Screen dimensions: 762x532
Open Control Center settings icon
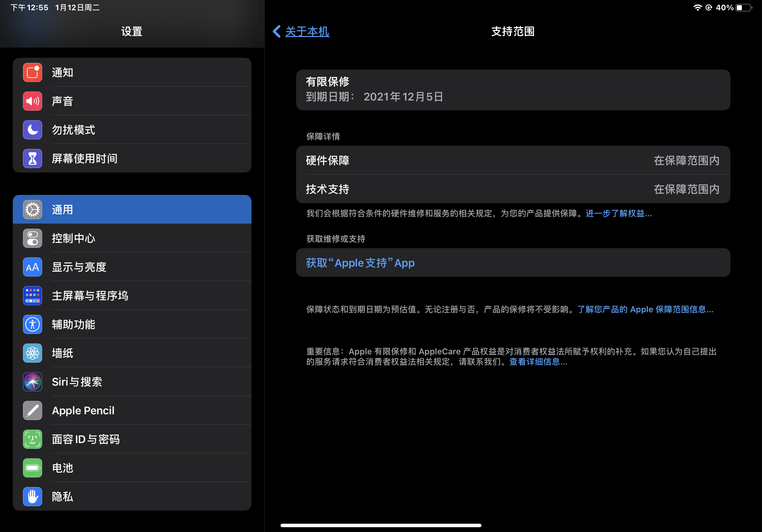[x=32, y=238]
